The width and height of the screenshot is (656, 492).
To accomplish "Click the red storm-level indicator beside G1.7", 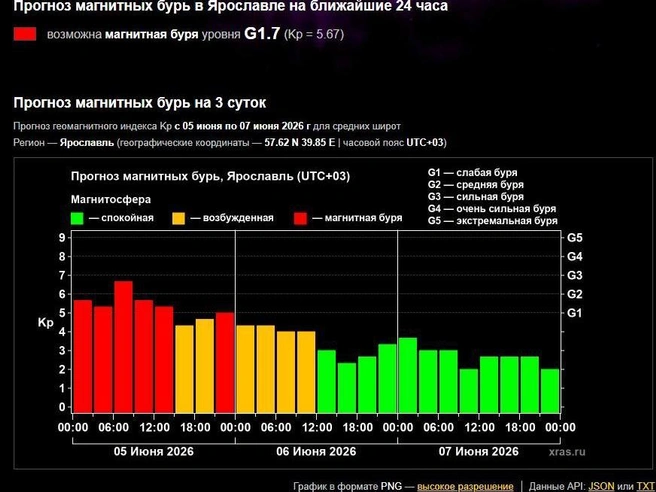I will tap(25, 34).
